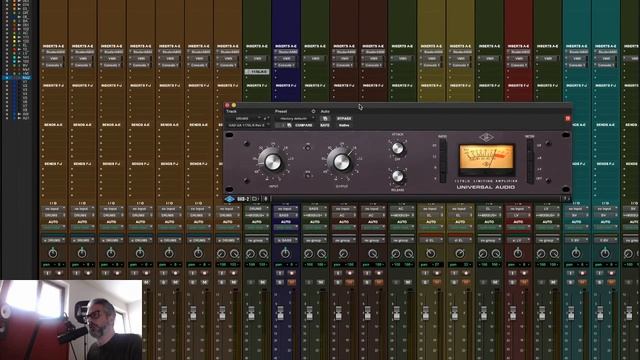Open input selector on first teal BV track
Screen dimensions: 640x360
[576, 209]
